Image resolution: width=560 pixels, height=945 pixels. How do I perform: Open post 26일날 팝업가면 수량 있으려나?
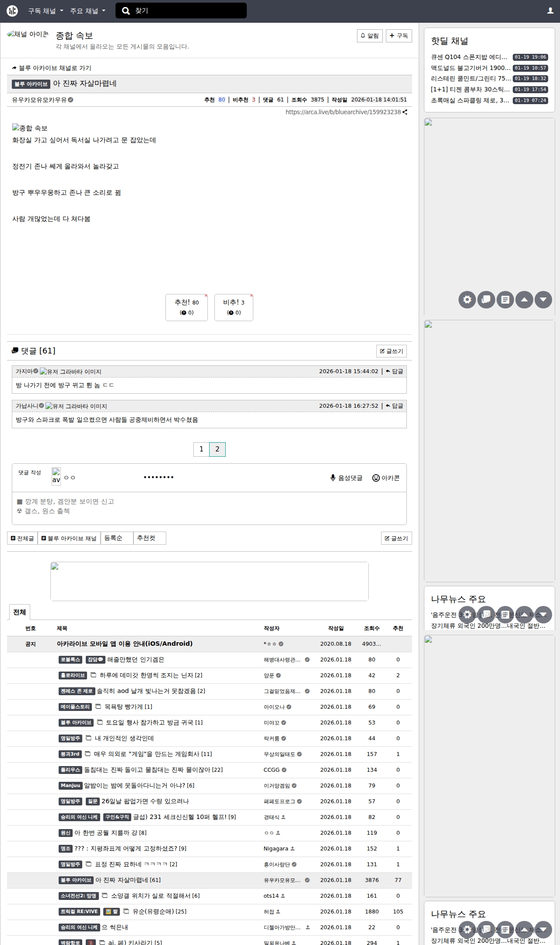pos(145,801)
